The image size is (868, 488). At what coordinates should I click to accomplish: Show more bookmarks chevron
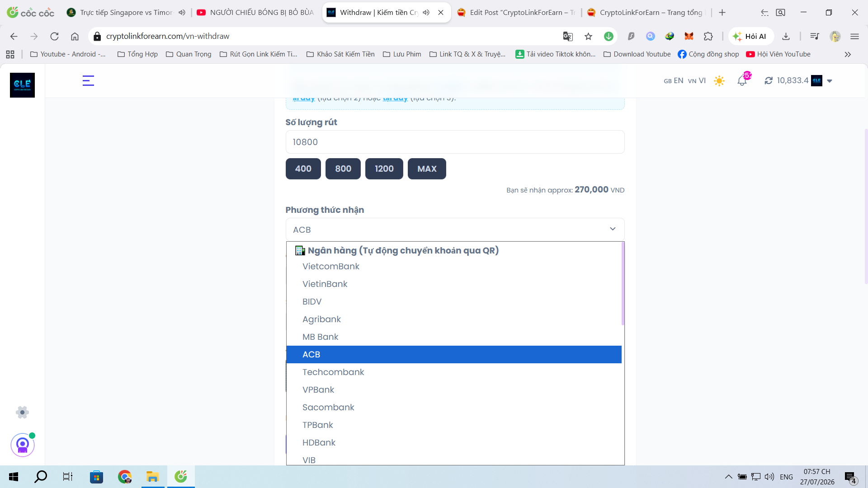pos(848,54)
